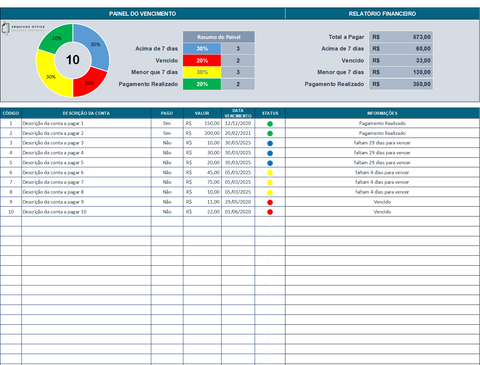Select the Pago cell 'Sim' in row 1

pos(167,123)
